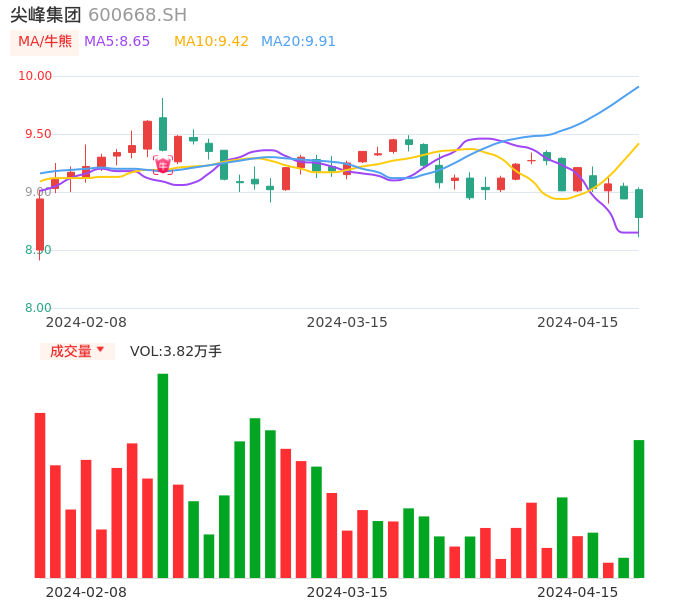The width and height of the screenshot is (686, 606).
Task: Click the tallest green volume bar
Action: coord(163,475)
